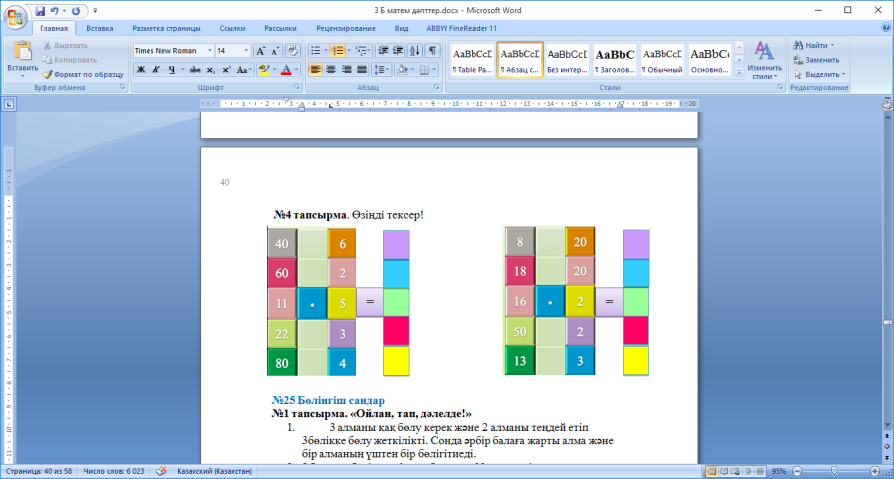Apply text highlight color

click(x=262, y=70)
